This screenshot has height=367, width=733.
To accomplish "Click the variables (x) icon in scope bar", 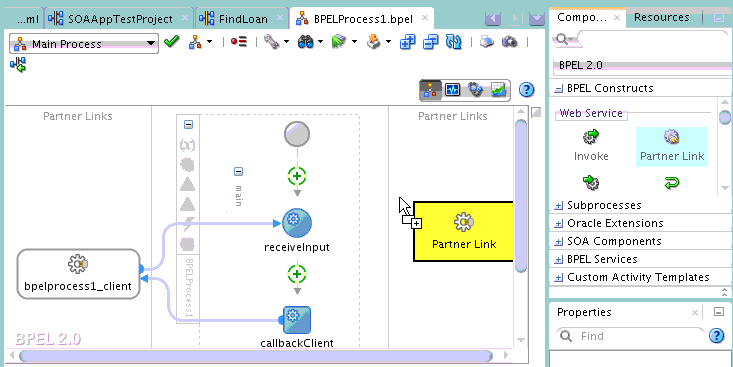I will click(187, 145).
